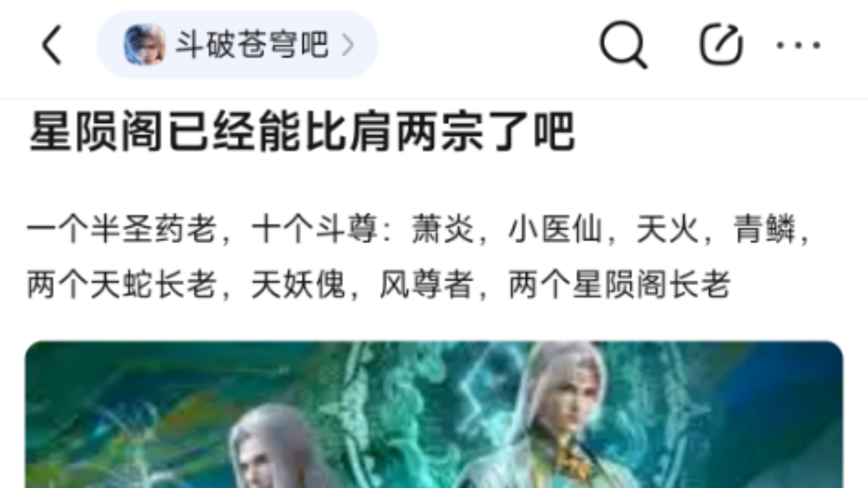Click the body text line starting 一个半圣药老
Screen dimensions: 868x488
(x=418, y=229)
